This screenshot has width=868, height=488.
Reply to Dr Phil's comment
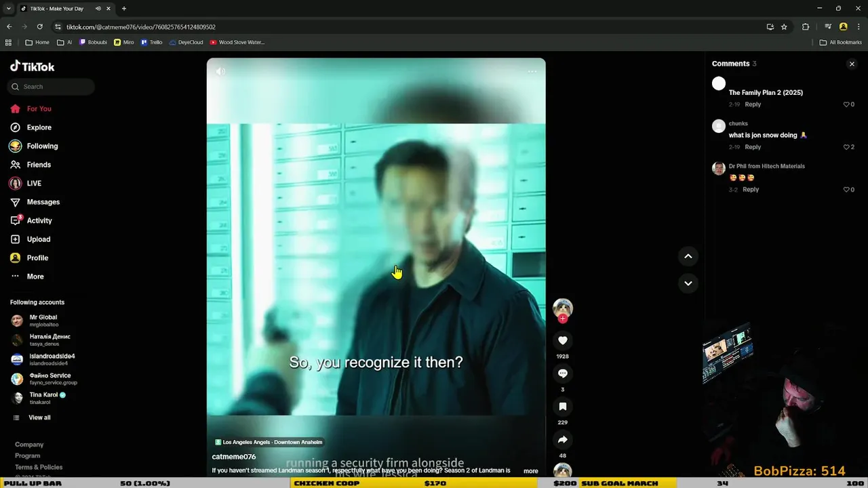pos(751,190)
